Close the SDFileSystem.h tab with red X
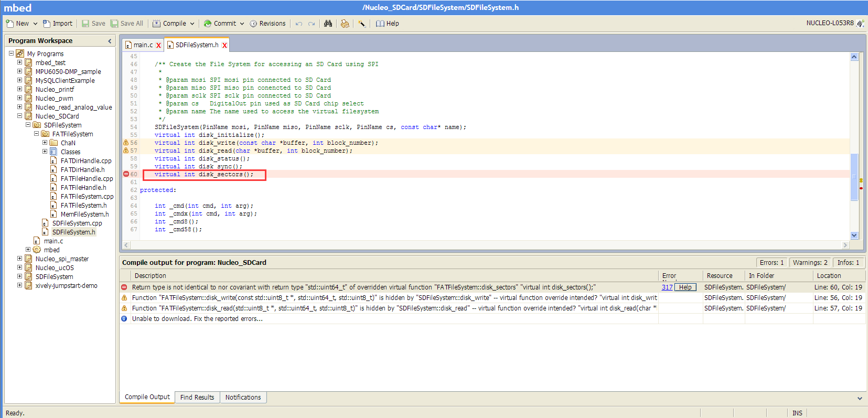868x418 pixels. (224, 46)
